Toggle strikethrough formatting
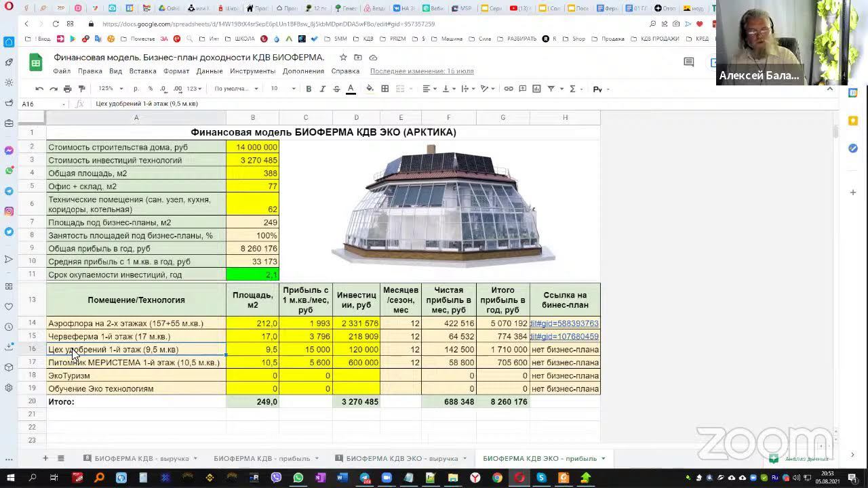Screen dimensions: 868x488 pyautogui.click(x=336, y=89)
